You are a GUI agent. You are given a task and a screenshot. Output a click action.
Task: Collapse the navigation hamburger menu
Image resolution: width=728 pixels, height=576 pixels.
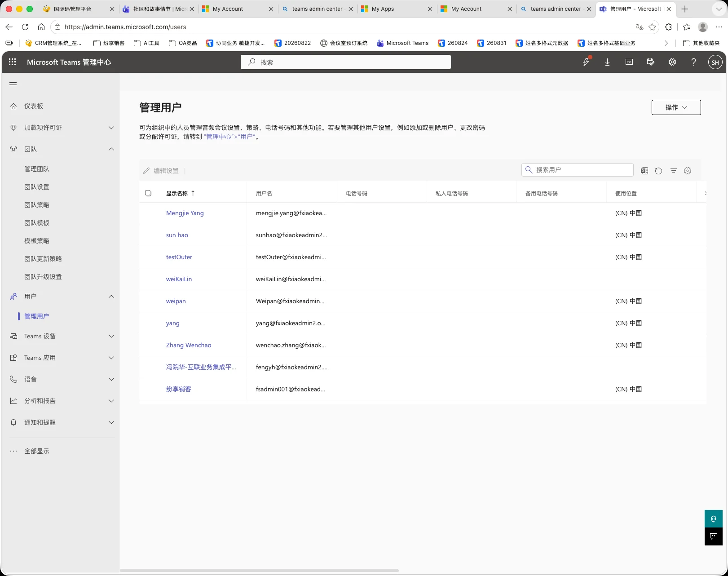[13, 84]
